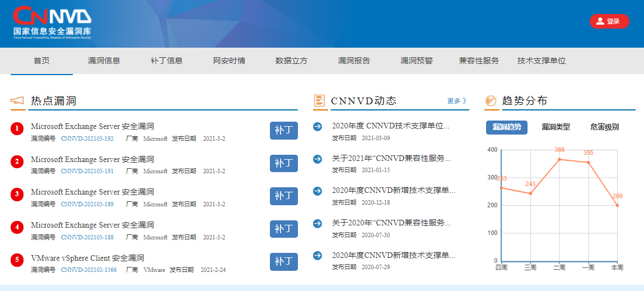Open 更多 link in CNNVD动态 section
This screenshot has height=291, width=644.
coord(456,101)
